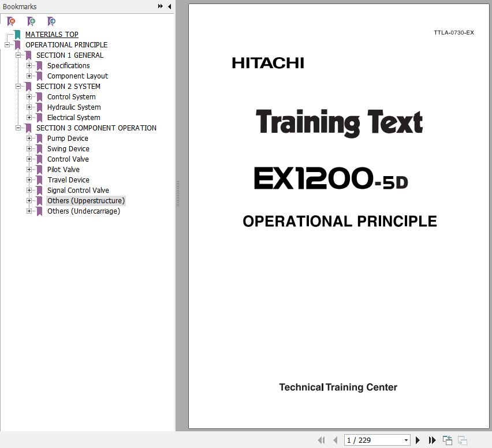The image size is (492, 448).
Task: Select SECTION 2 SYSTEM bookmark
Action: pyautogui.click(x=68, y=86)
